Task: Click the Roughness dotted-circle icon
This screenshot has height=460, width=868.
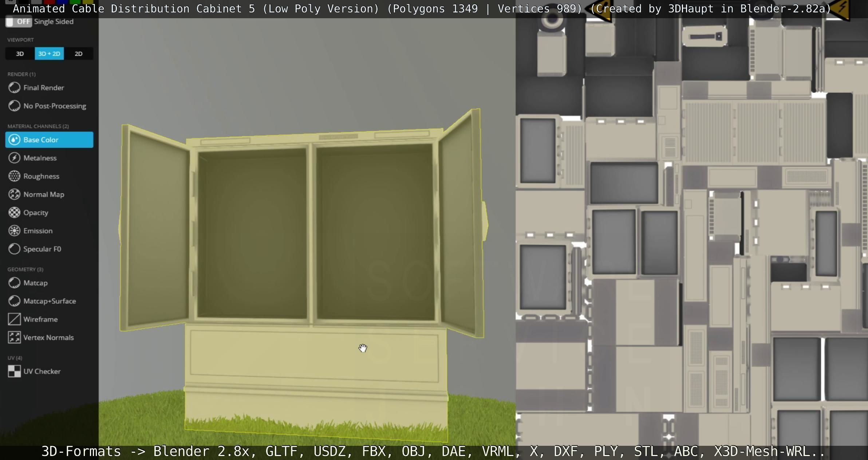Action: 14,176
